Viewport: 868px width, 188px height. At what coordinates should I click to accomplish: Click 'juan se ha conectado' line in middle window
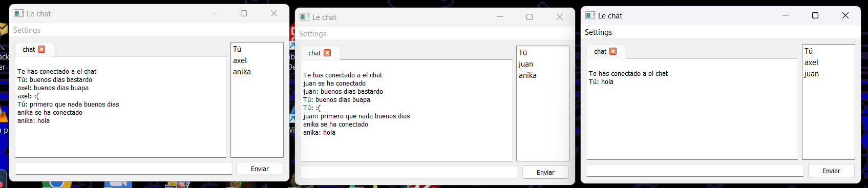pyautogui.click(x=334, y=83)
